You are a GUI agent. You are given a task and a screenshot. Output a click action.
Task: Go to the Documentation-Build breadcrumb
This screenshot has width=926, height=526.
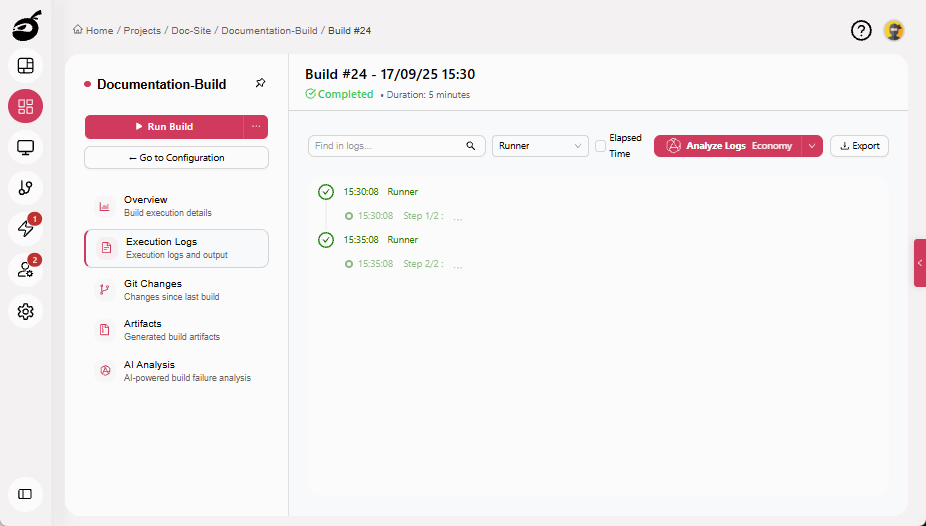(x=269, y=30)
